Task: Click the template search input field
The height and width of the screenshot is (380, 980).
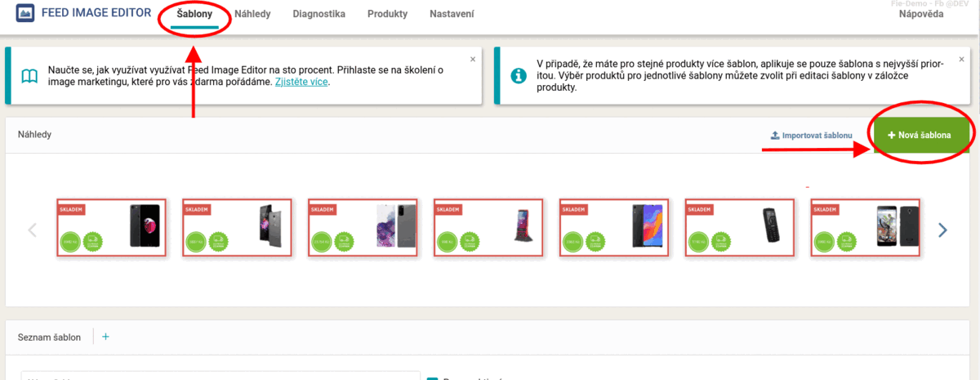Action: click(x=219, y=378)
